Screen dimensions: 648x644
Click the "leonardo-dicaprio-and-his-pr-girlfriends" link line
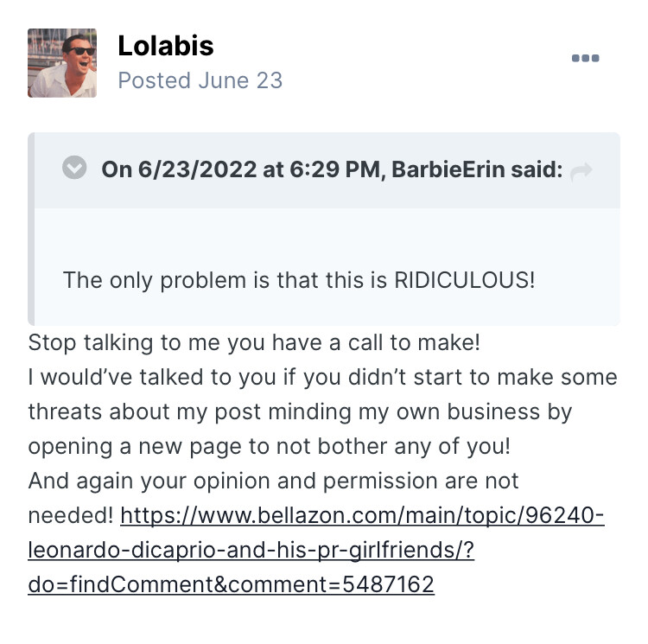[x=251, y=551]
